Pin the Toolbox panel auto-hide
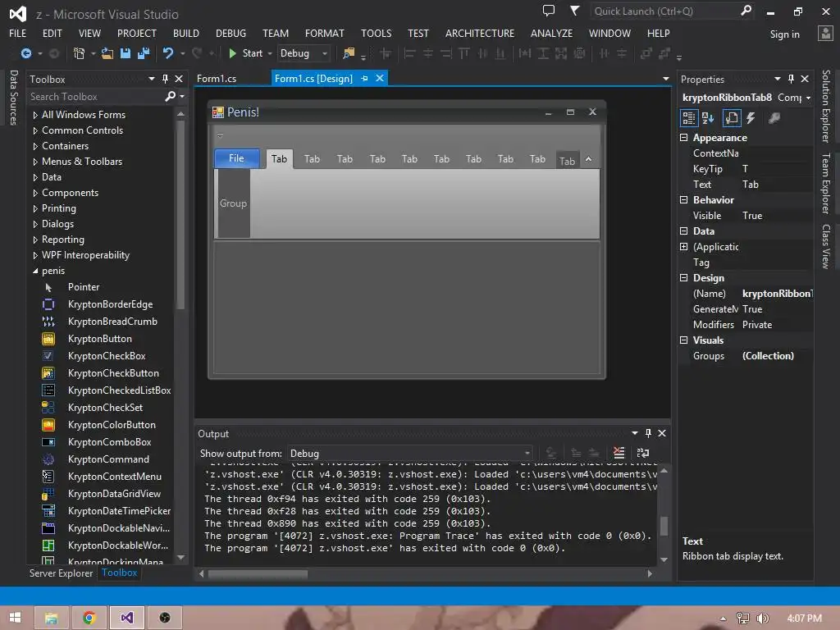This screenshot has width=840, height=630. tap(165, 79)
